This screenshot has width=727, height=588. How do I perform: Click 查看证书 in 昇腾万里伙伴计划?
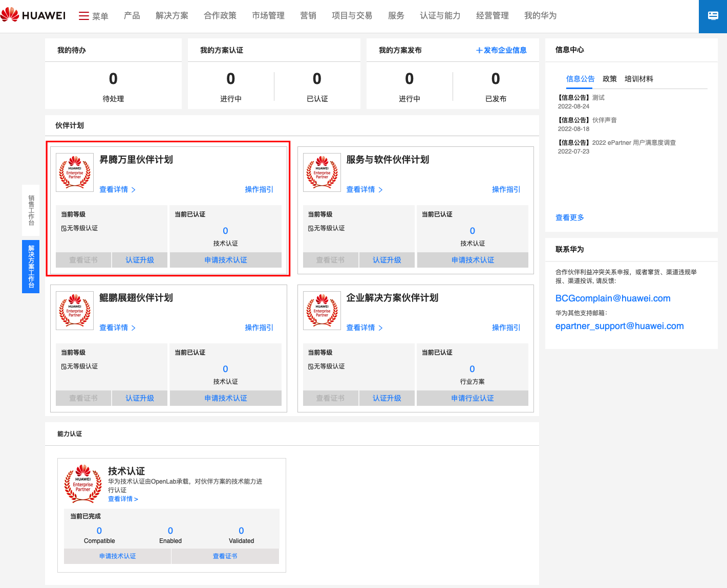tap(83, 260)
